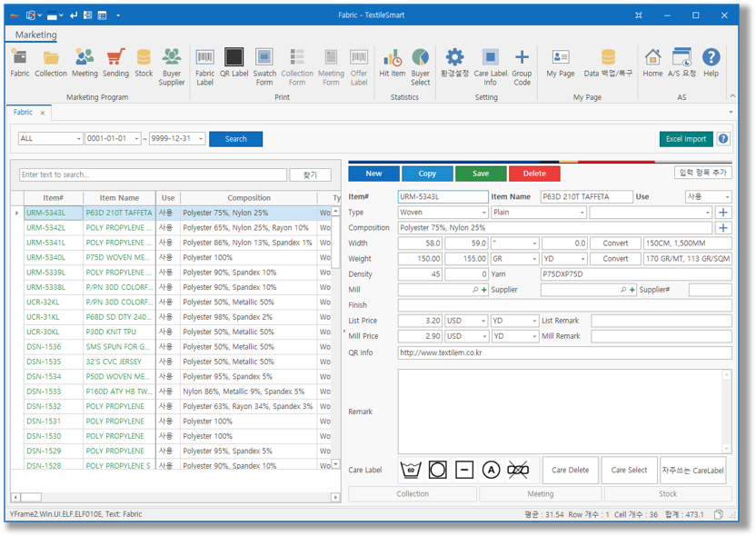Expand the List Price USD currency dropdown
Viewport: 756px width, 536px height.
483,321
